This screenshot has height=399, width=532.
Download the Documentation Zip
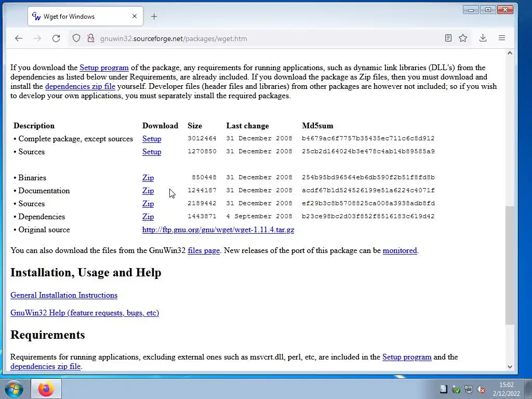point(148,191)
